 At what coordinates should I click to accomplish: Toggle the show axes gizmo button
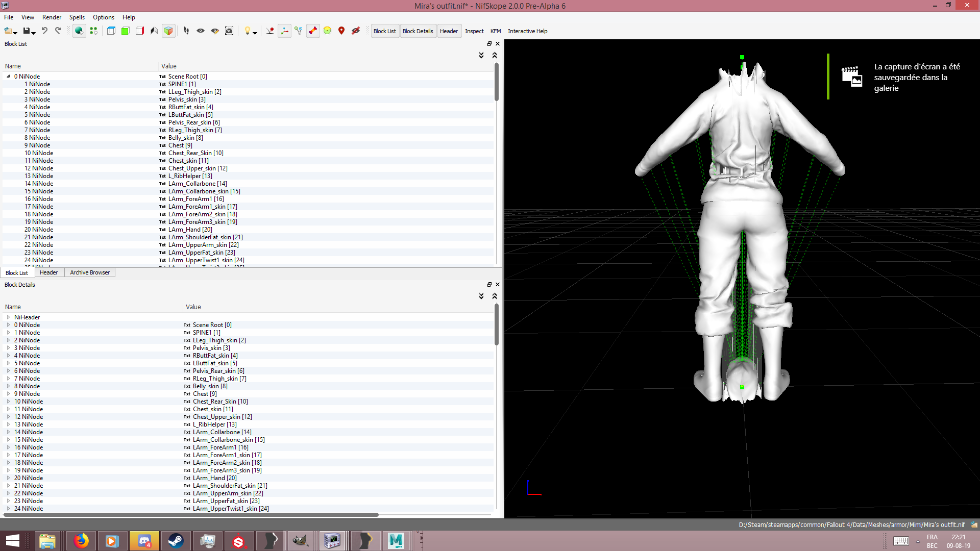tap(284, 31)
